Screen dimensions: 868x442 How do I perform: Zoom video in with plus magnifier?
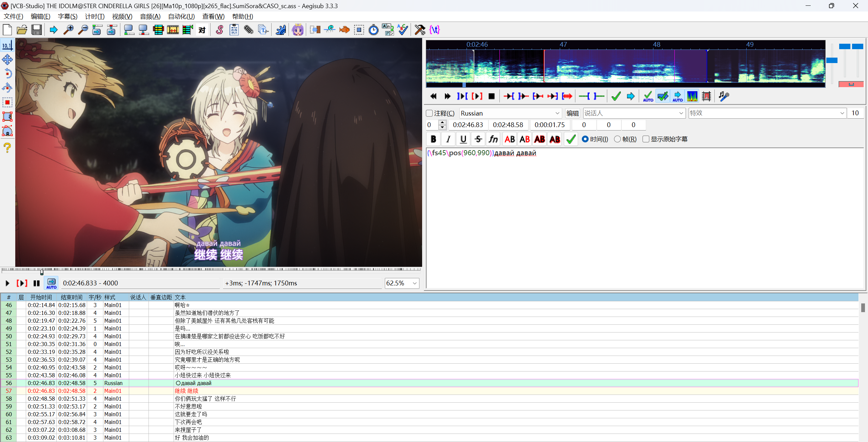(68, 30)
